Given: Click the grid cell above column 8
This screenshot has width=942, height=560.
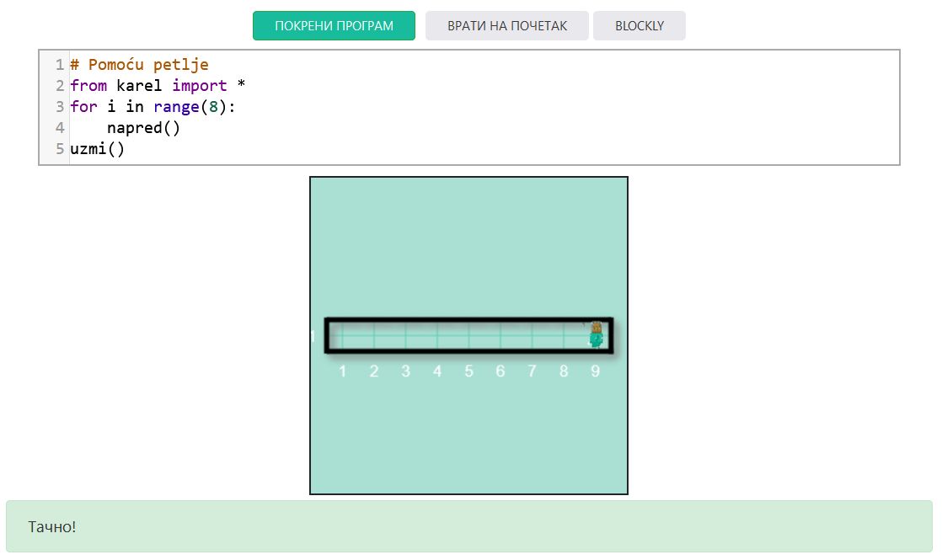Looking at the screenshot, I should pyautogui.click(x=564, y=337).
